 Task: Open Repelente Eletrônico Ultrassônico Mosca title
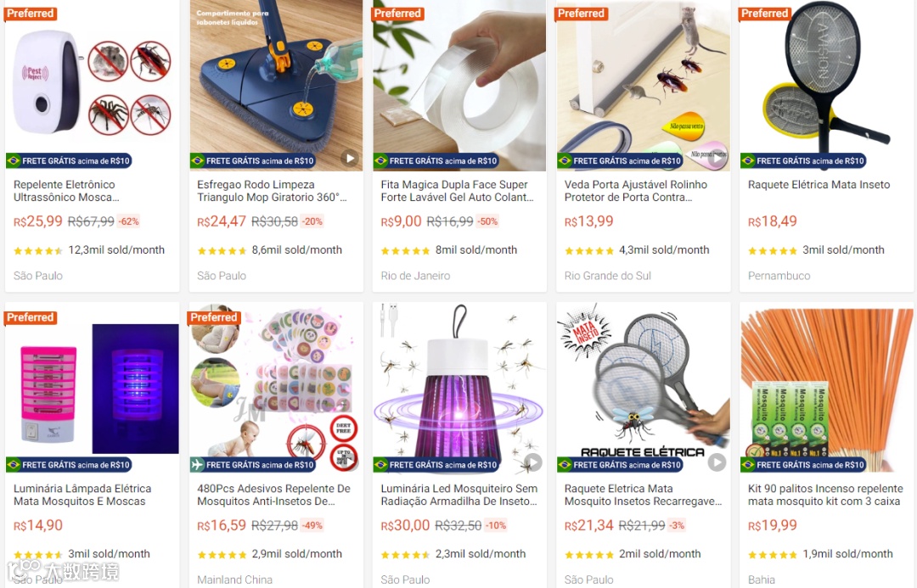point(67,191)
